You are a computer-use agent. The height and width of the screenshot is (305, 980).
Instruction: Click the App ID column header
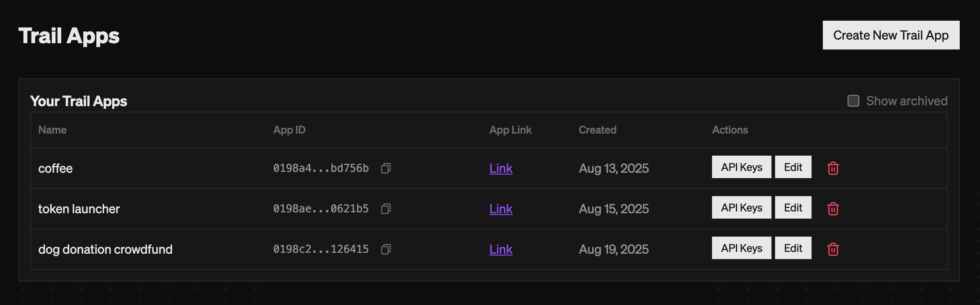289,130
